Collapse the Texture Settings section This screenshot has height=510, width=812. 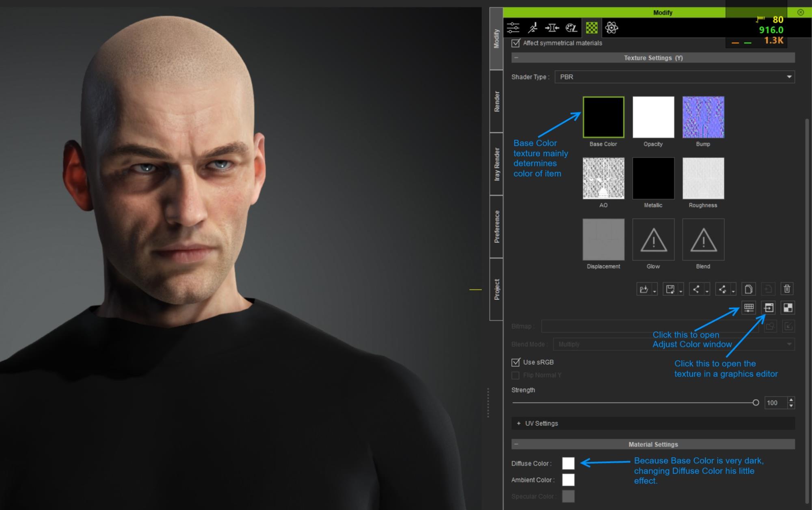click(x=516, y=58)
